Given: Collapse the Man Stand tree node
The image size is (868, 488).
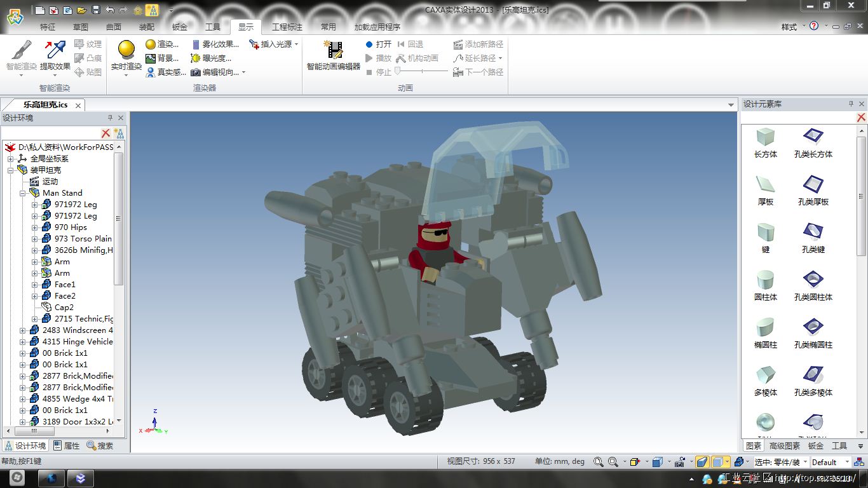Looking at the screenshot, I should point(22,193).
